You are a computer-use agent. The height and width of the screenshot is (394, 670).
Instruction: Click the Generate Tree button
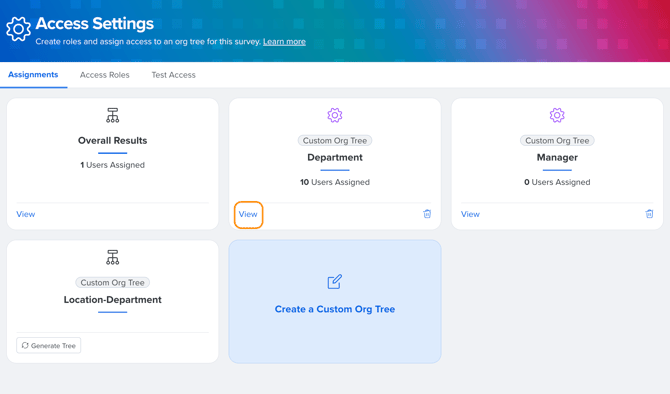pos(48,345)
